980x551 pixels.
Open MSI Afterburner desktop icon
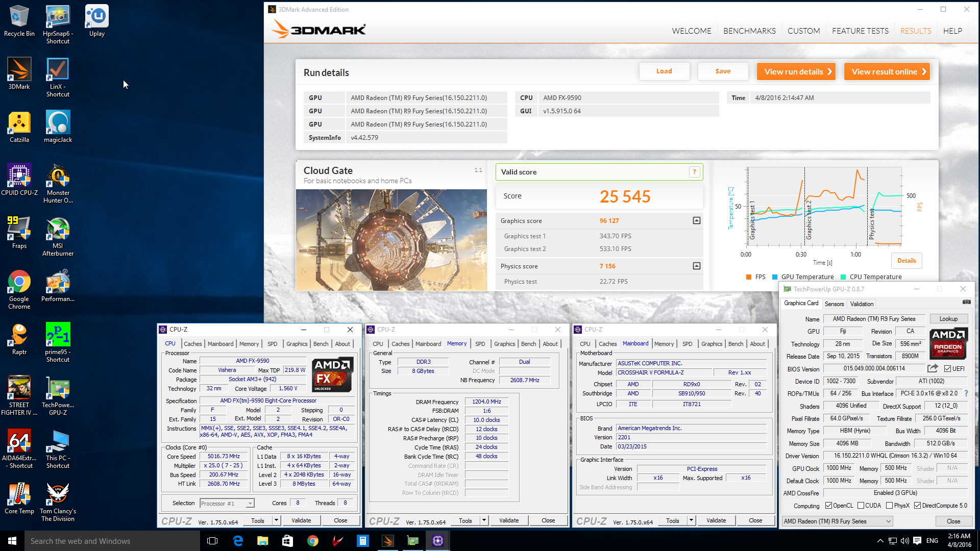click(x=58, y=236)
